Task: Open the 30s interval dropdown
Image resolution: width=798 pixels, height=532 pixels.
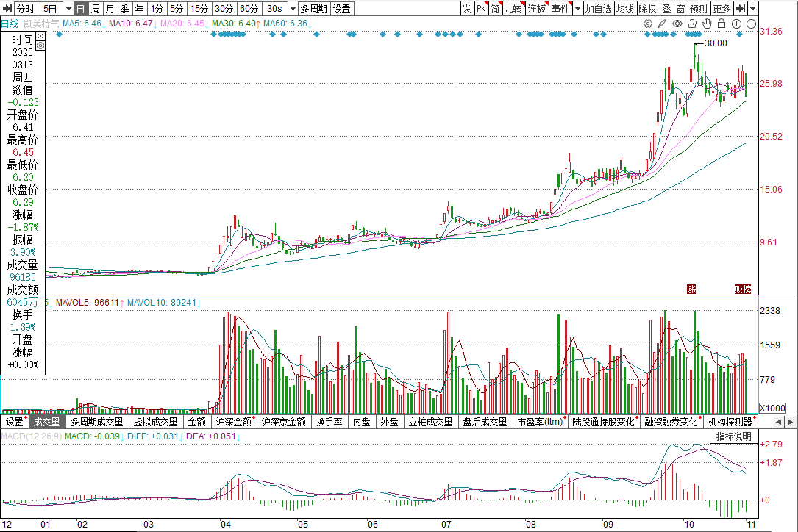Action: click(293, 9)
